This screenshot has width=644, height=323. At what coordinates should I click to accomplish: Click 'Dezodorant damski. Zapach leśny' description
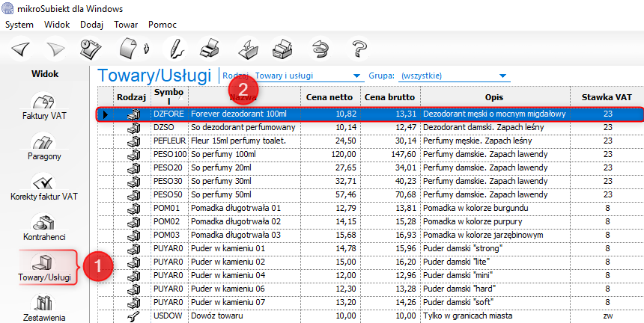coord(493,127)
